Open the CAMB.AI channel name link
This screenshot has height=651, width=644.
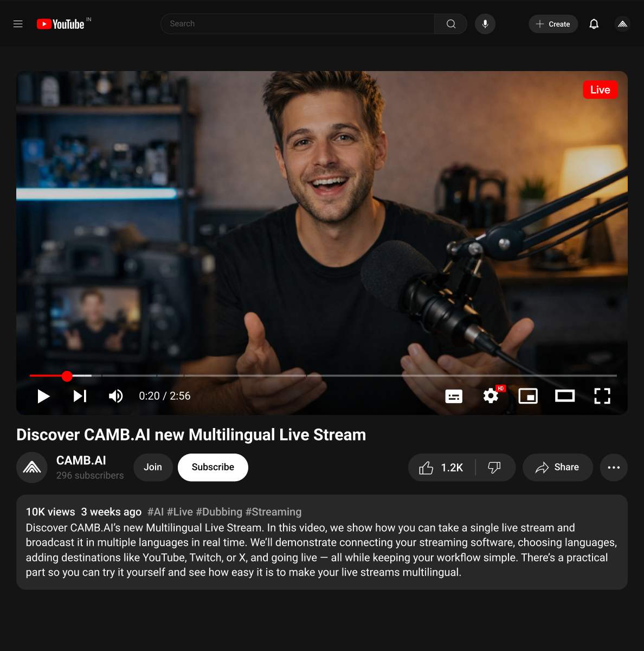click(x=81, y=461)
